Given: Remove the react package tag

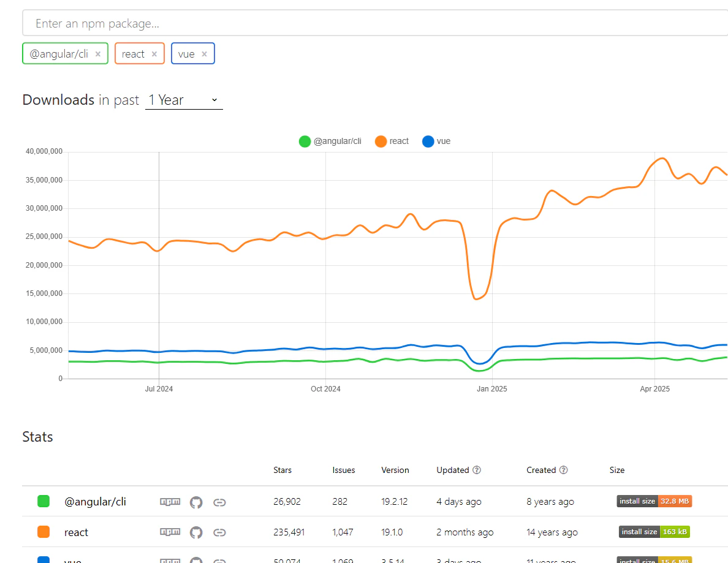Looking at the screenshot, I should (x=154, y=54).
